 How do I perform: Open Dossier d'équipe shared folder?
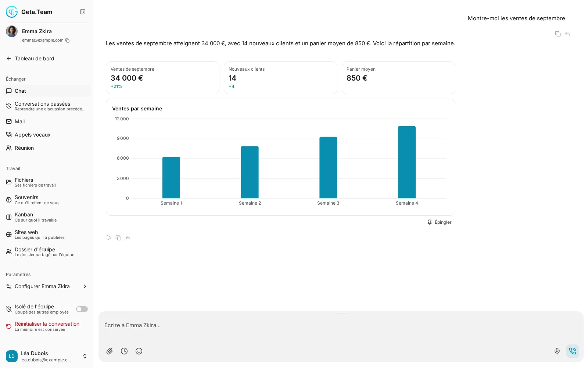click(x=47, y=252)
